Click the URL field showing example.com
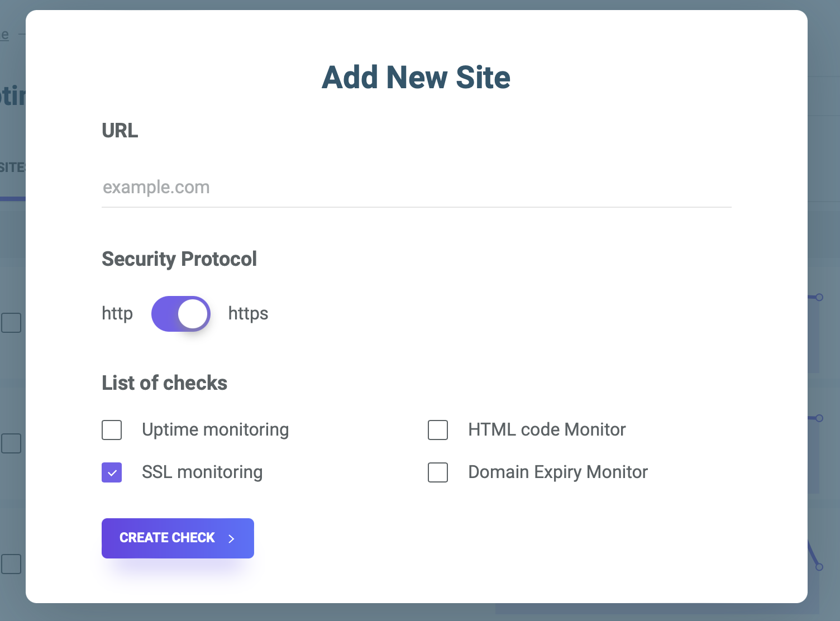Viewport: 840px width, 621px height. point(416,188)
